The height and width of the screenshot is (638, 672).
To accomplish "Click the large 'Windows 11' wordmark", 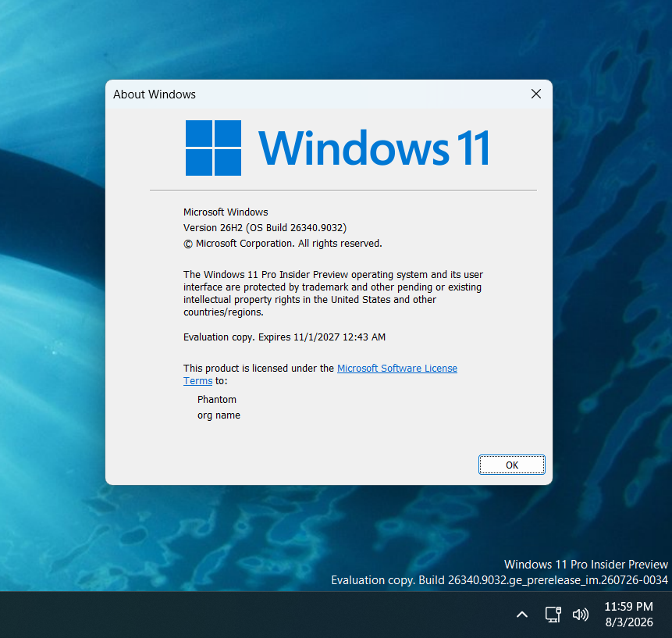I will (x=374, y=148).
